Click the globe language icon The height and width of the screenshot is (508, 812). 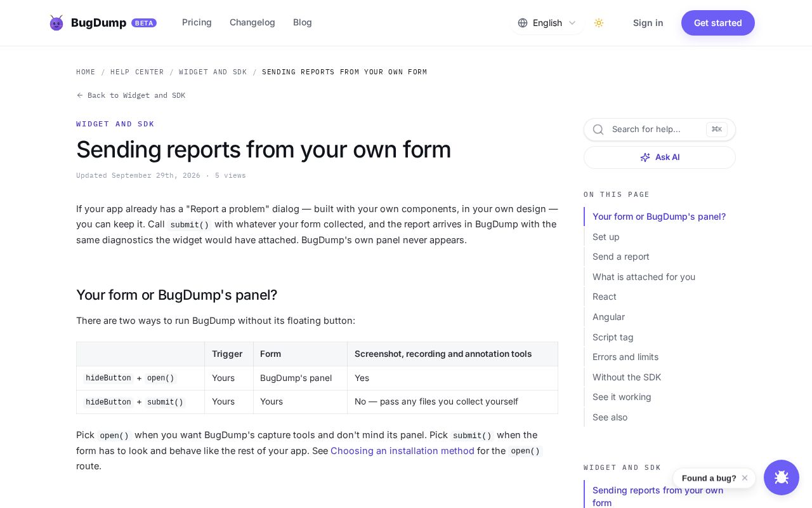[523, 23]
